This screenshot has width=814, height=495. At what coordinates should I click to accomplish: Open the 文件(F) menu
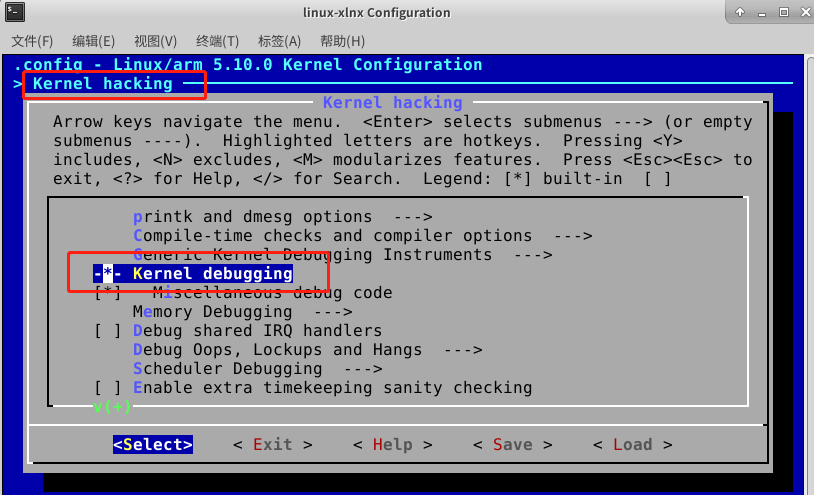[32, 41]
